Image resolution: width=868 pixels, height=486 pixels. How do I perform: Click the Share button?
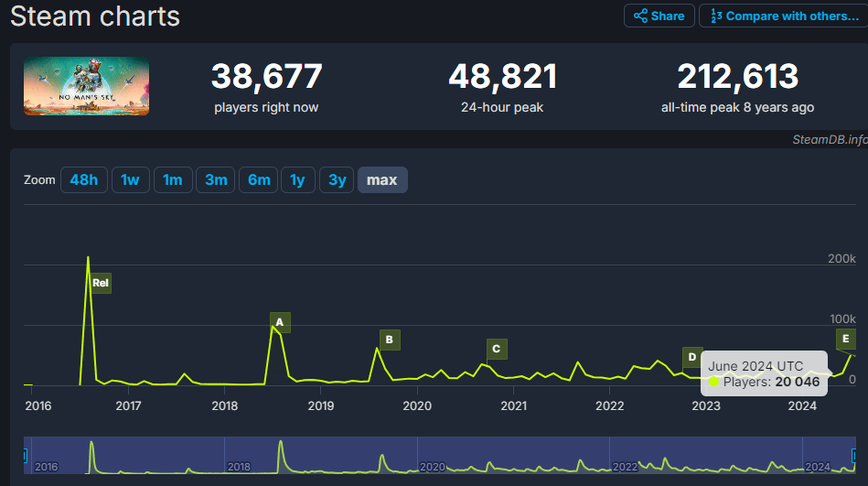(658, 16)
